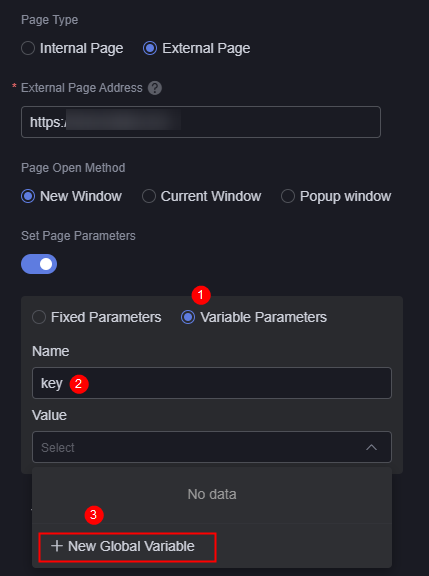The image size is (429, 576).
Task: Click the Name field containing key
Action: [x=212, y=383]
